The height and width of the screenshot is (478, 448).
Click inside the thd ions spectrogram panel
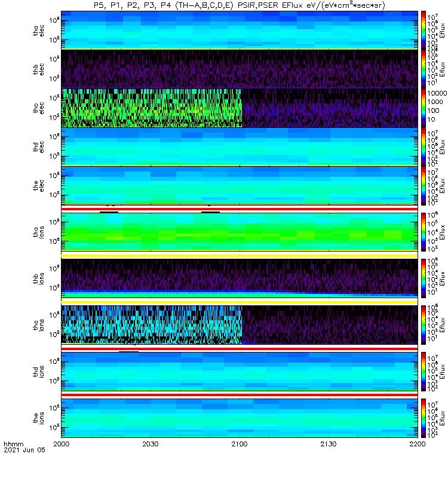(x=240, y=372)
